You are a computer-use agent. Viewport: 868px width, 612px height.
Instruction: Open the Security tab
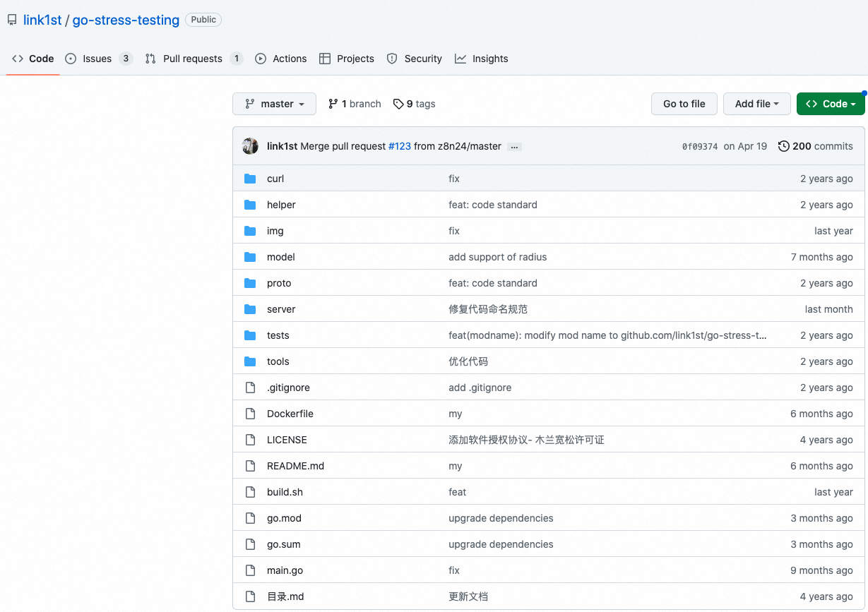coord(415,59)
